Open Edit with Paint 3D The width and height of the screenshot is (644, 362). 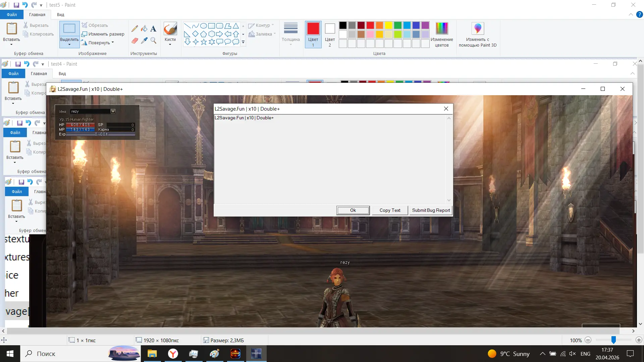(x=477, y=28)
